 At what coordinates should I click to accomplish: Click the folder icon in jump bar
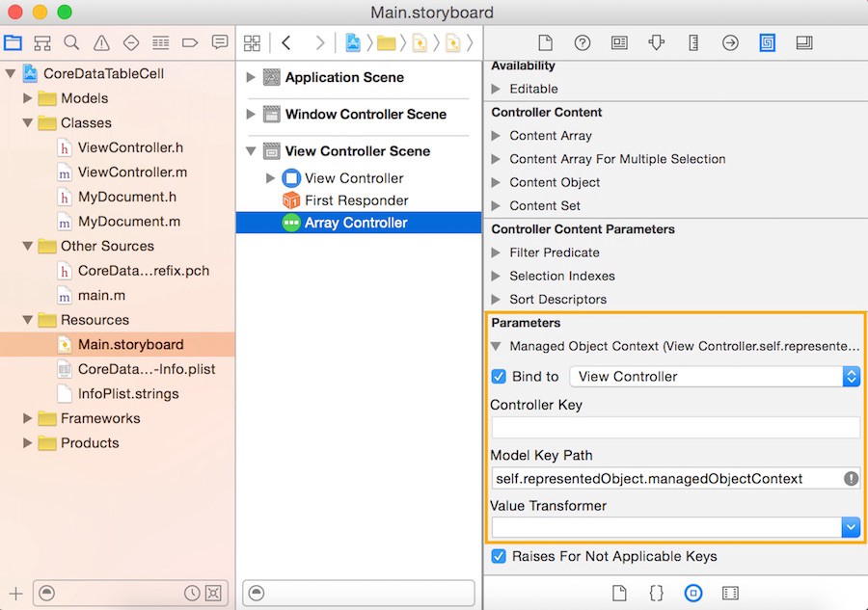tap(387, 42)
